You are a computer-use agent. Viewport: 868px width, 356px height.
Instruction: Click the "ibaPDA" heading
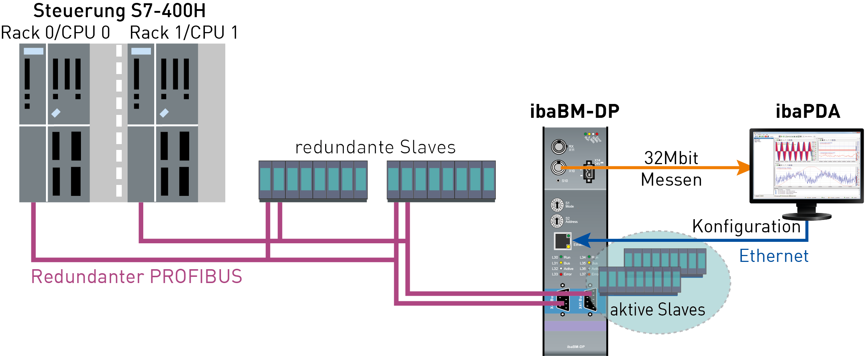point(808,111)
